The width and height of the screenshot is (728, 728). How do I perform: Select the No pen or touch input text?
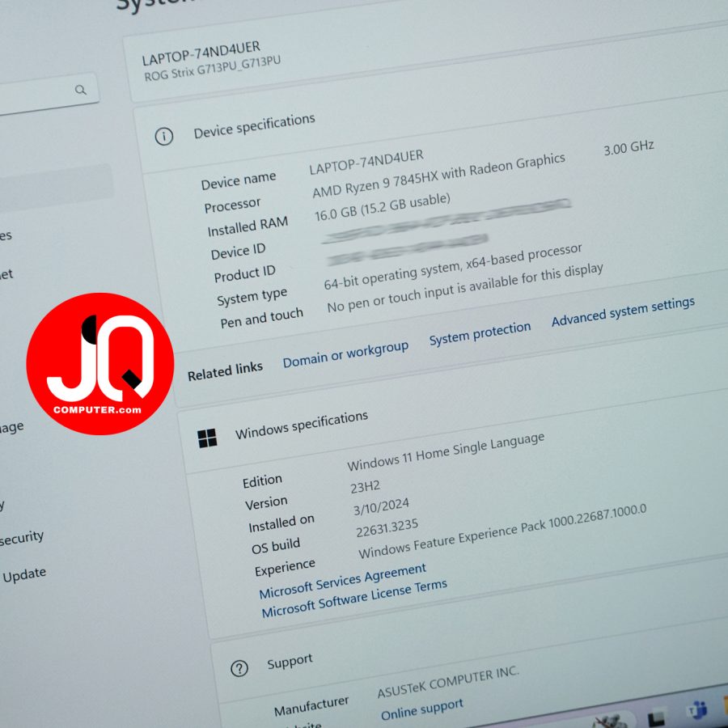pos(465,288)
